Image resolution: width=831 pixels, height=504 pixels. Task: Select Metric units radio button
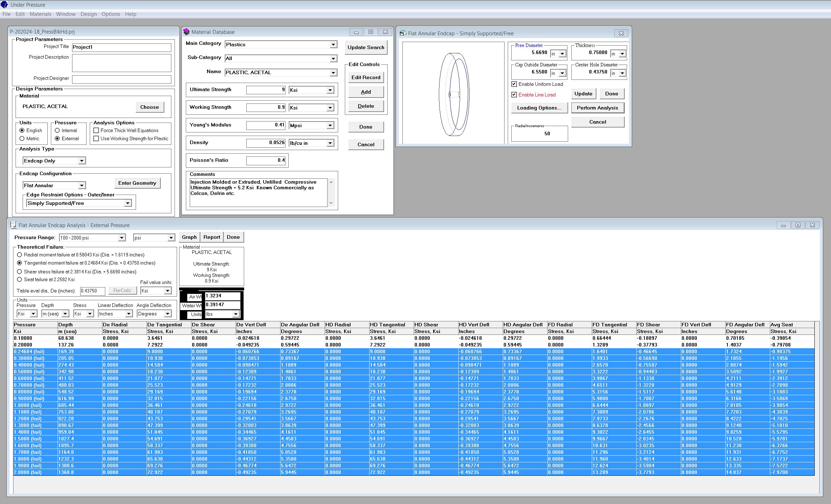tap(22, 138)
